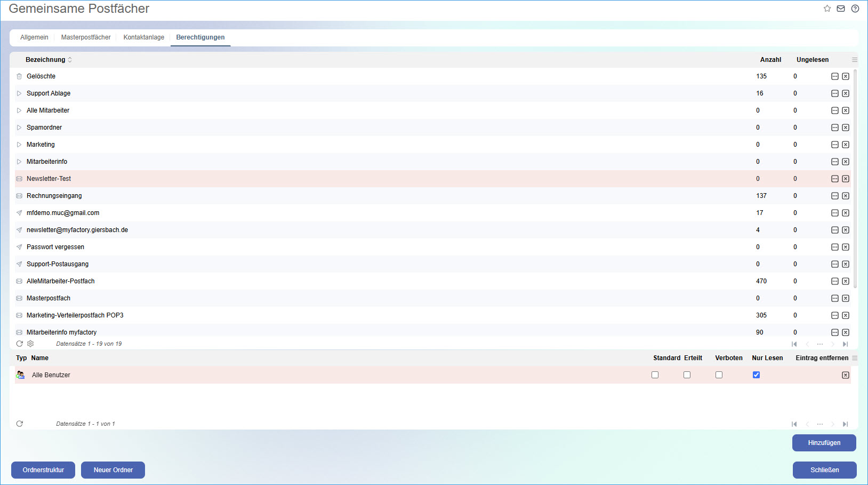Delete the Gelöschte folder entry

click(x=846, y=76)
